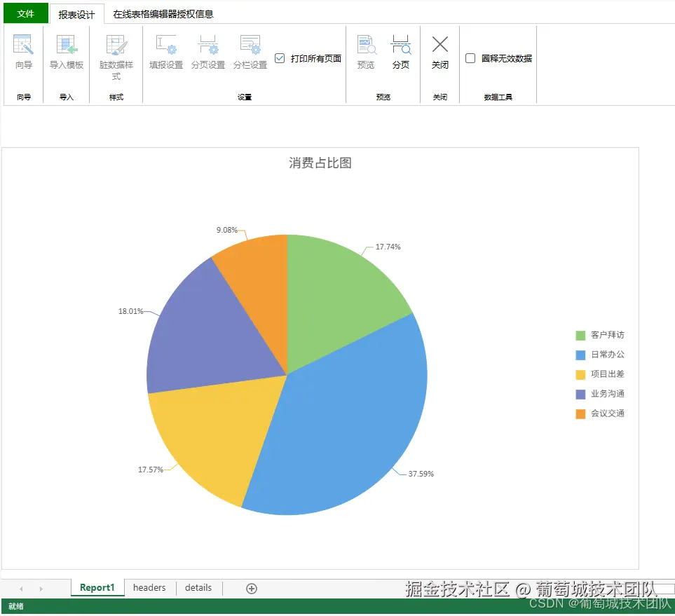
Task: Select the green 17.74% pie slice
Action: click(x=336, y=297)
